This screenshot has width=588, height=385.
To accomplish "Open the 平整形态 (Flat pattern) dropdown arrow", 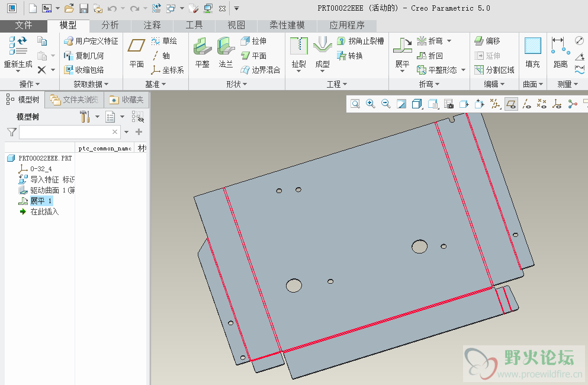I will point(464,70).
